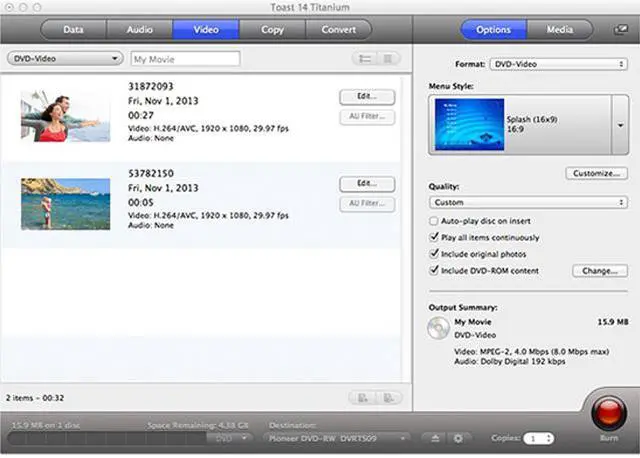Select the beach swimmer video thumbnail
The image size is (640, 458).
pyautogui.click(x=65, y=204)
